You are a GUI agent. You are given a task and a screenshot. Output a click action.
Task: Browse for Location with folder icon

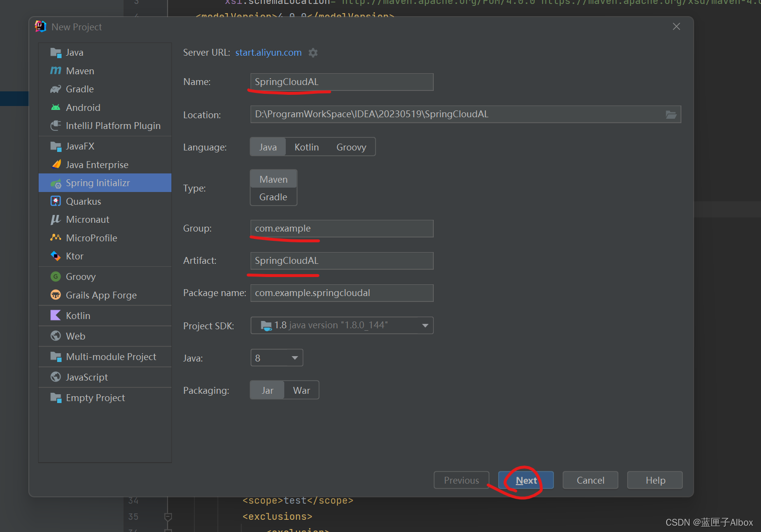point(671,114)
